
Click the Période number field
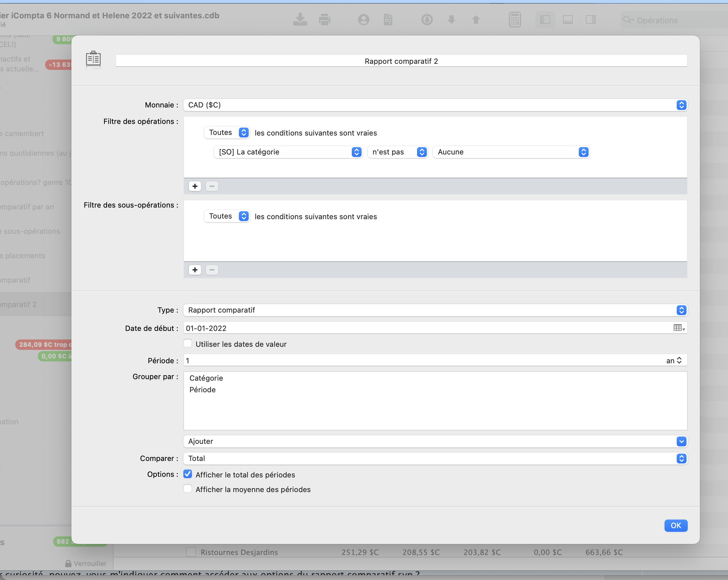[x=422, y=361]
